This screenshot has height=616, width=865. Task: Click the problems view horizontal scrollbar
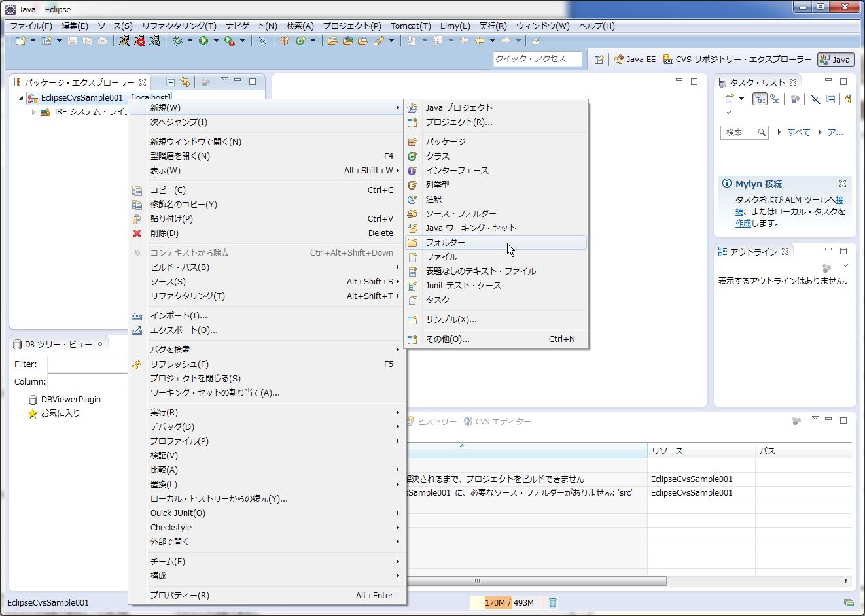point(537,581)
